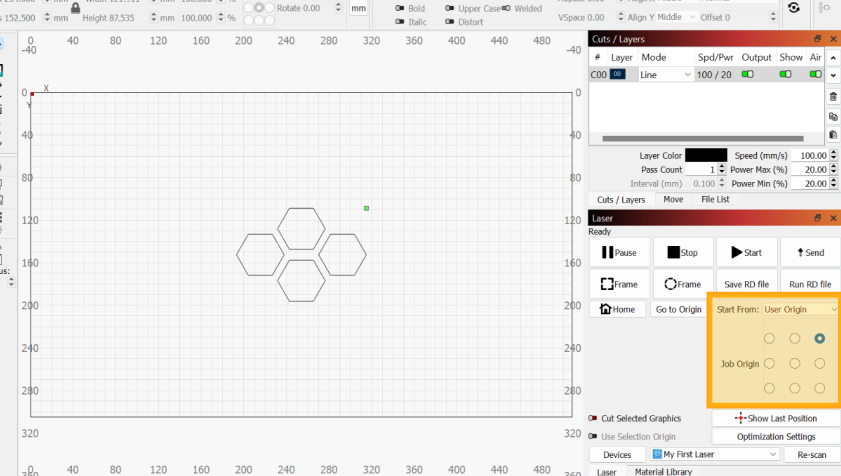841x476 pixels.
Task: Open the Start From dropdown
Action: [x=800, y=310]
